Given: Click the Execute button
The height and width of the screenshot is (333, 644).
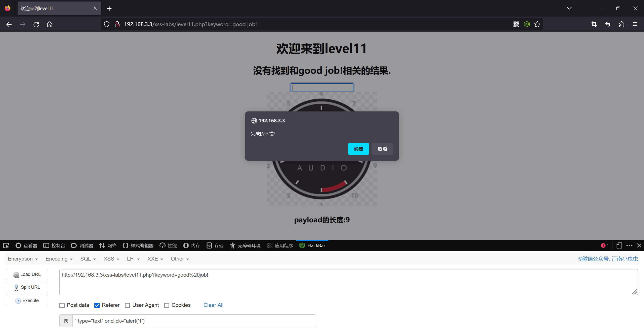Looking at the screenshot, I should [x=27, y=301].
